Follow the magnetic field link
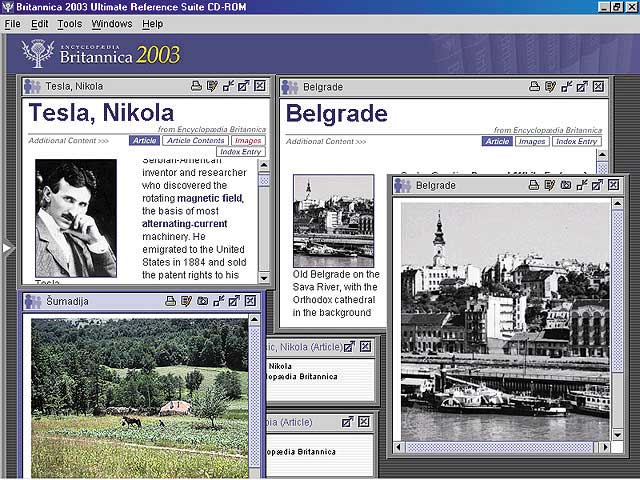640x480 pixels. tap(210, 198)
